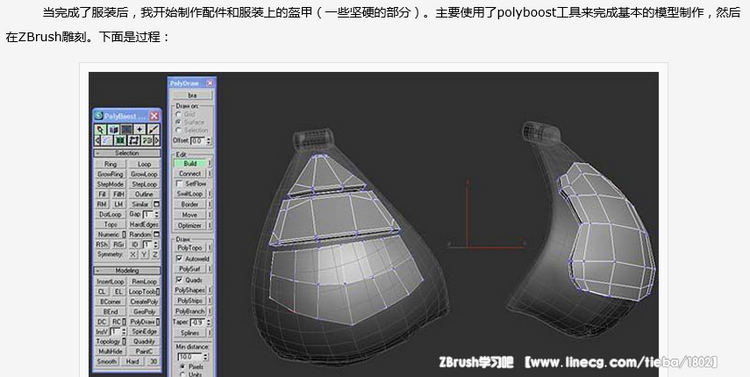
Task: Click the DotLoop button
Action: coord(110,214)
